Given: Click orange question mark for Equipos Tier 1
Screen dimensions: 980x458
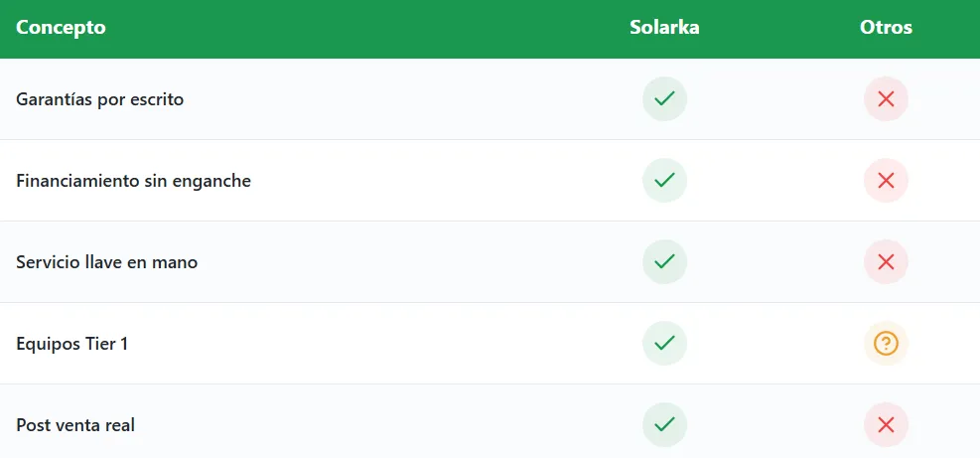Looking at the screenshot, I should pyautogui.click(x=886, y=344).
